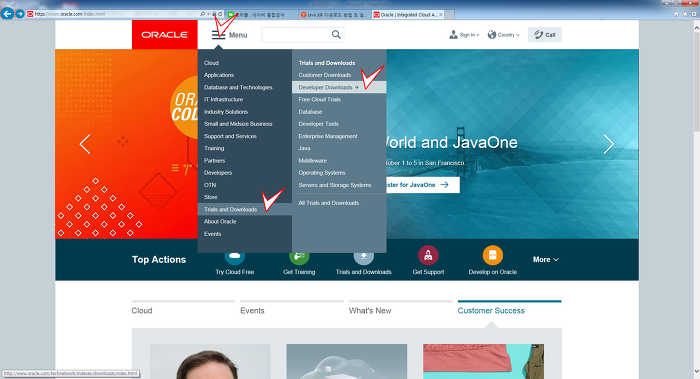Select Cloud in the menu

pos(211,63)
